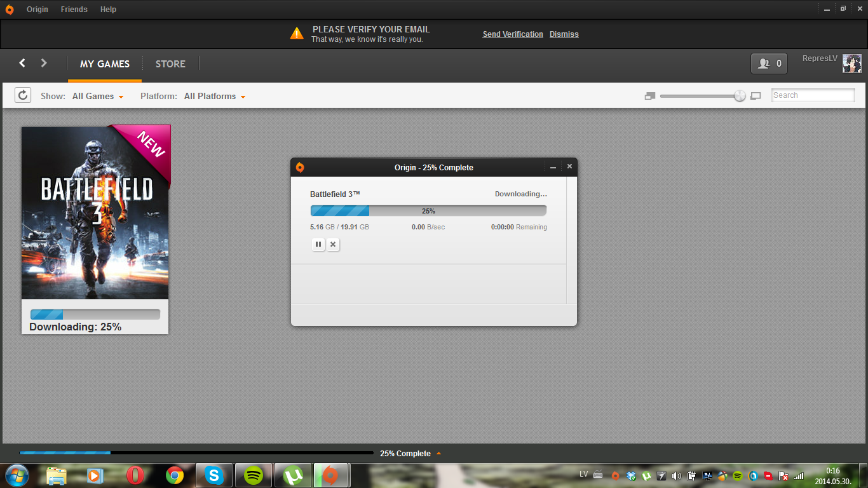Launch Opera from the taskbar
This screenshot has height=488, width=868.
[135, 475]
